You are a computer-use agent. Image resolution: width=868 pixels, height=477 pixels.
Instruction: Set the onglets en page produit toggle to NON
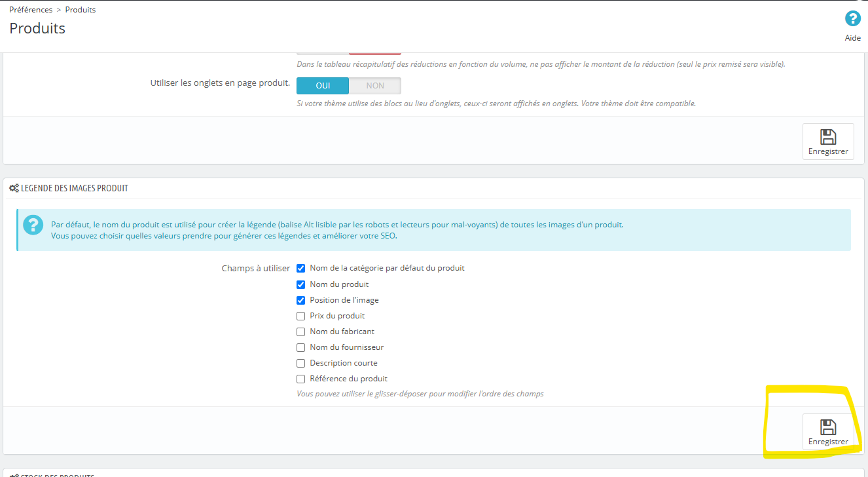click(375, 86)
